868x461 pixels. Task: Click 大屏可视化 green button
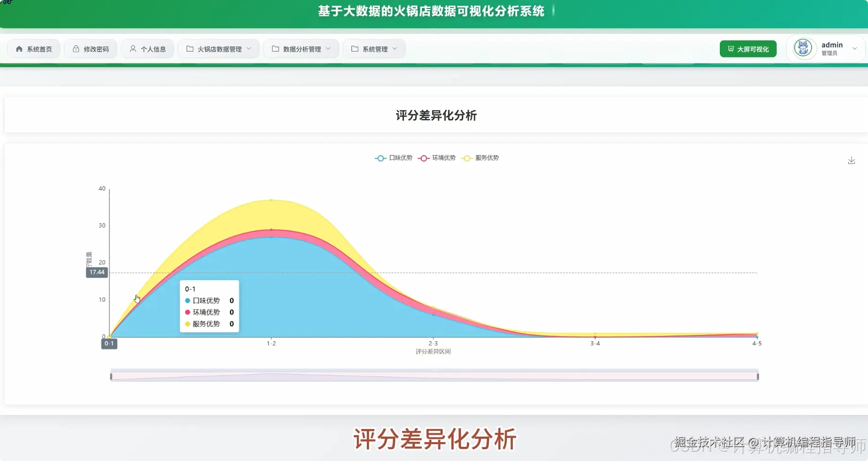[748, 49]
